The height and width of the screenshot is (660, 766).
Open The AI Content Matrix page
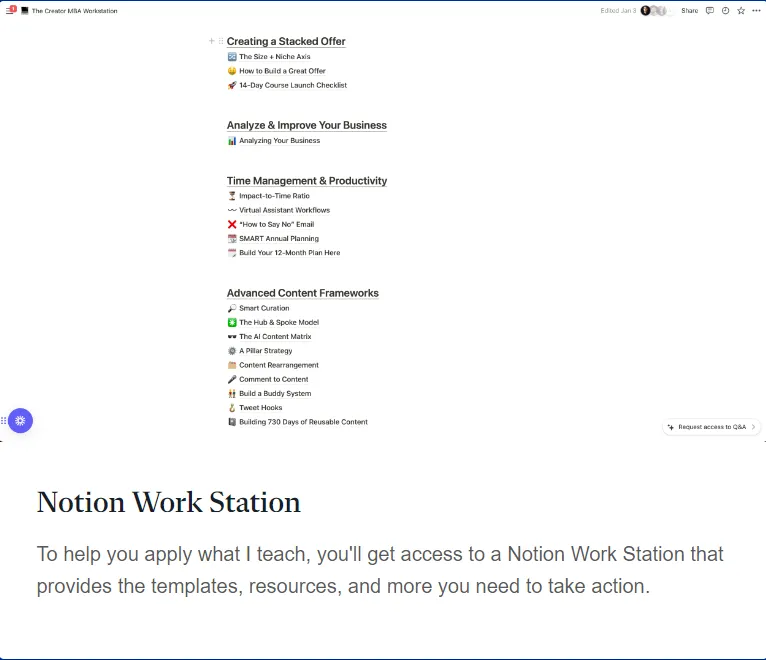click(275, 337)
